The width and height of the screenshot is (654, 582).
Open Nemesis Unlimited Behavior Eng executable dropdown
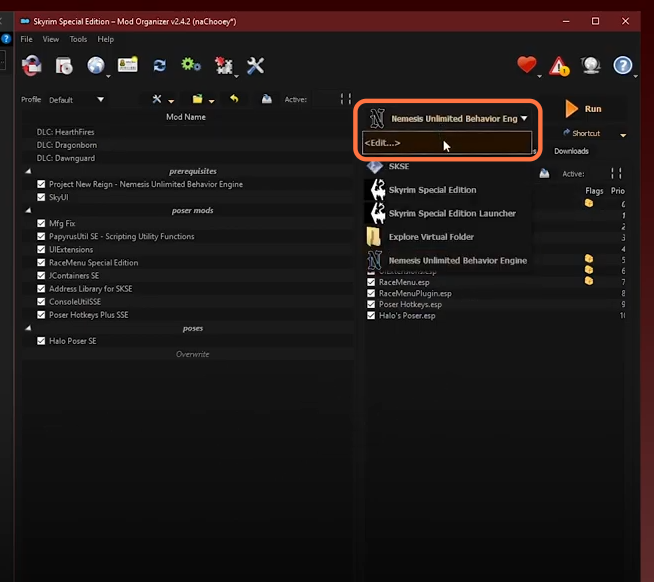[x=448, y=118]
